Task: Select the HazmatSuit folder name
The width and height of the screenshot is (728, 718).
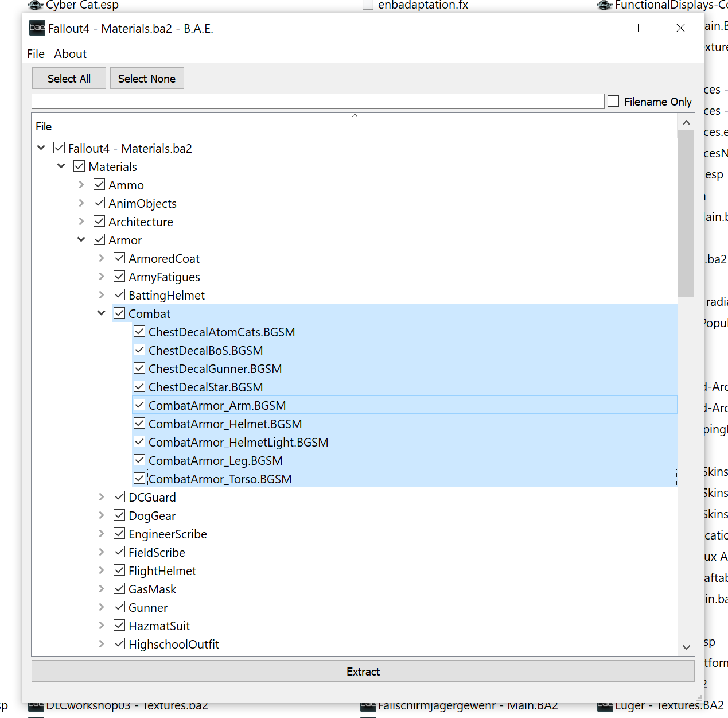Action: [159, 626]
